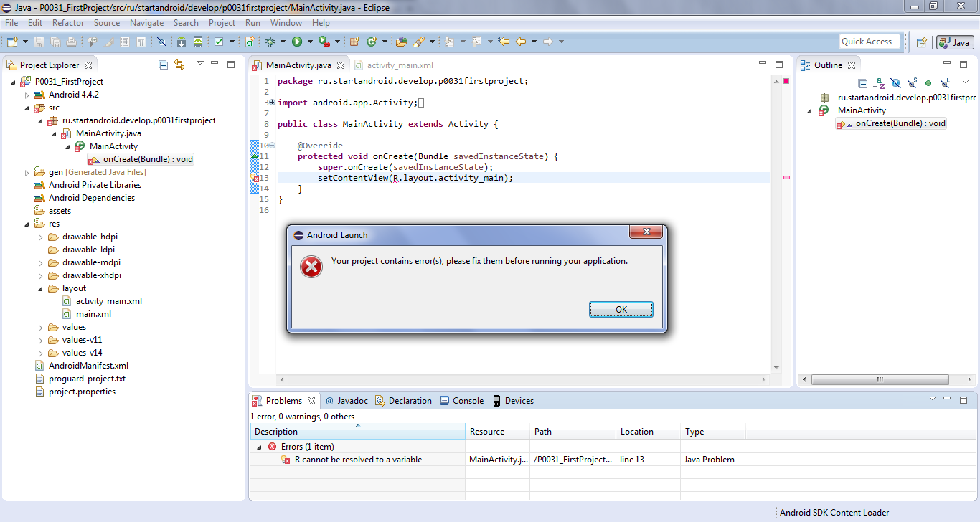Collapse the Errors (1 item) group
The image size is (980, 522).
(x=259, y=447)
